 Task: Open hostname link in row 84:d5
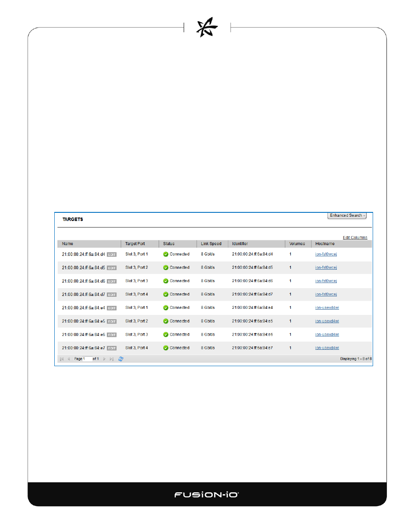click(x=326, y=268)
